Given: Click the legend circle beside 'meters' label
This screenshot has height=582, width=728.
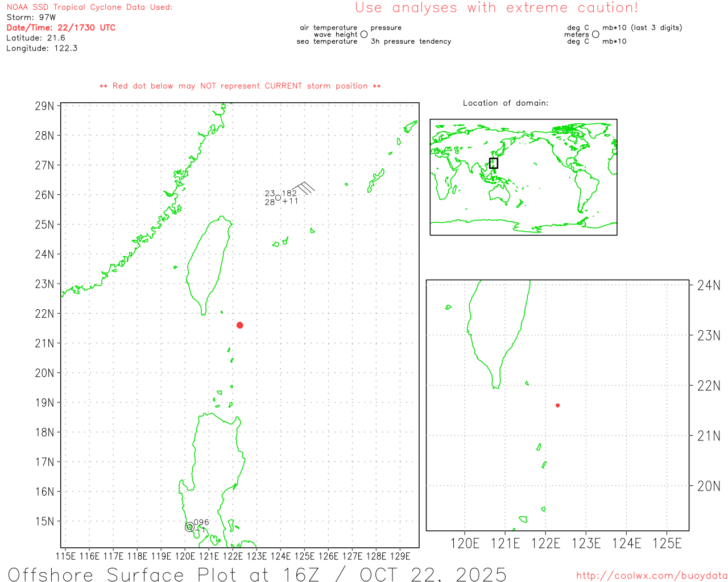Looking at the screenshot, I should point(595,35).
